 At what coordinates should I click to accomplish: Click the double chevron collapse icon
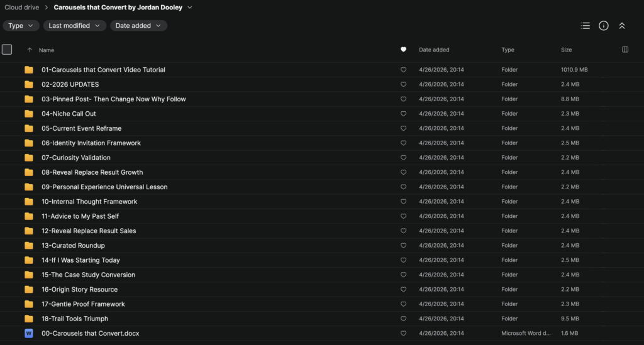tap(622, 26)
